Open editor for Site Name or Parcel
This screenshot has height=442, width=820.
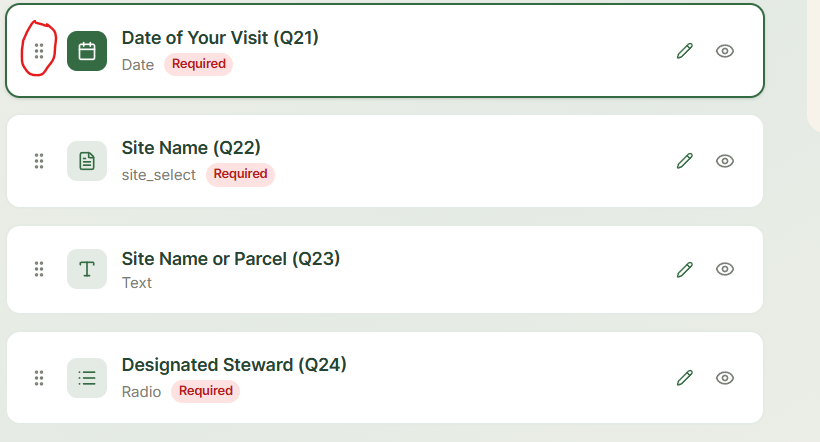pyautogui.click(x=685, y=269)
